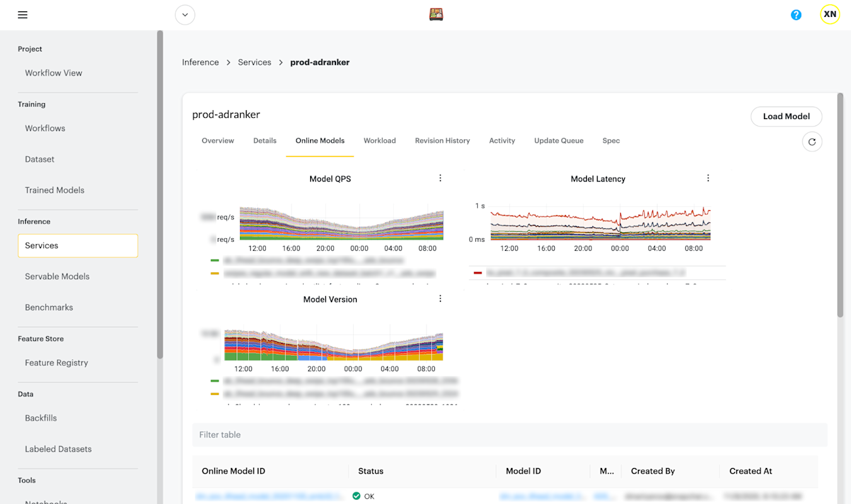Open Model QPS chart options menu
This screenshot has width=851, height=504.
pos(441,178)
